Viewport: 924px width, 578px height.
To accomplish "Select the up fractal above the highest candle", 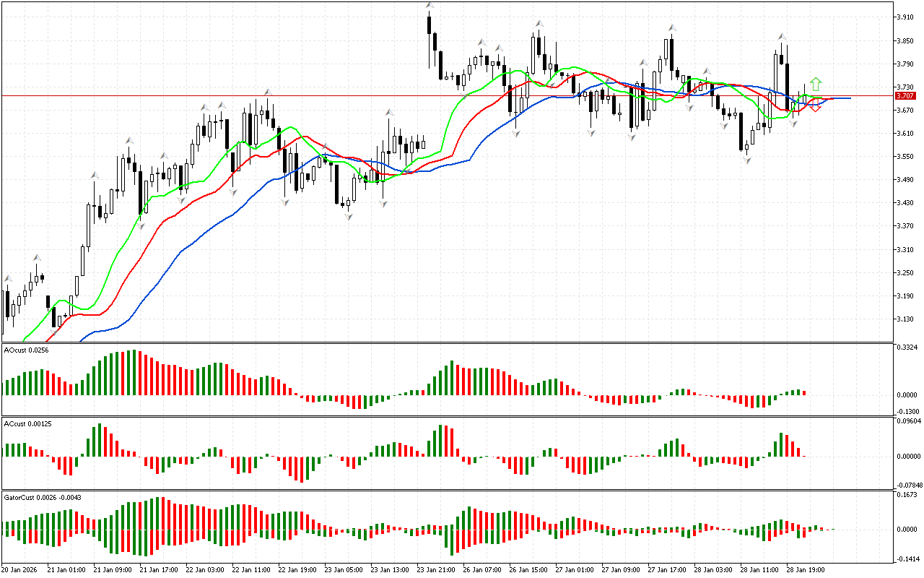I will tap(430, 6).
